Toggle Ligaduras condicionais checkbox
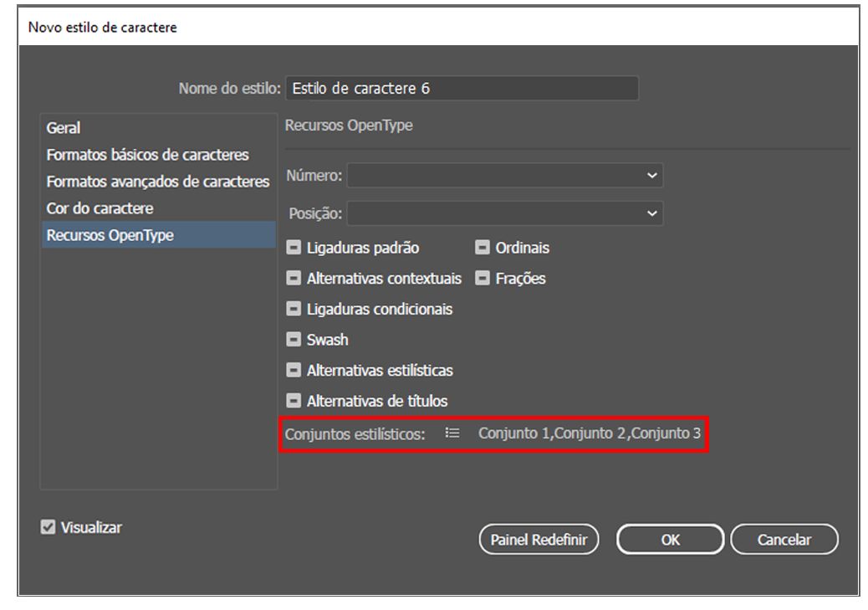 [294, 309]
